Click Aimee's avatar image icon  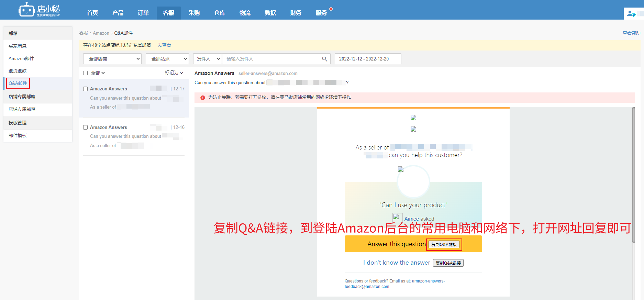click(x=397, y=218)
